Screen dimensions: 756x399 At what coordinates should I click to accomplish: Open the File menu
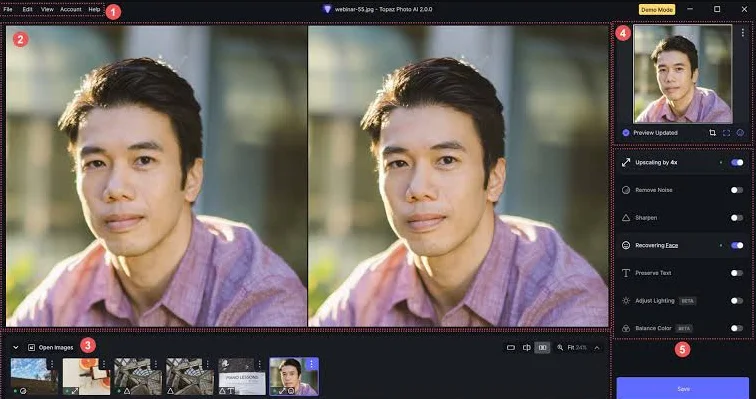8,9
